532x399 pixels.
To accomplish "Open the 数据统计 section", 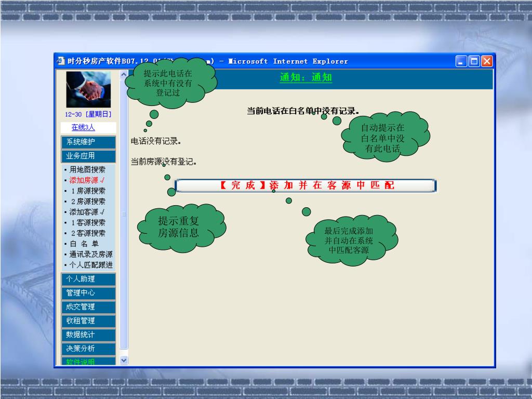I will click(x=88, y=335).
